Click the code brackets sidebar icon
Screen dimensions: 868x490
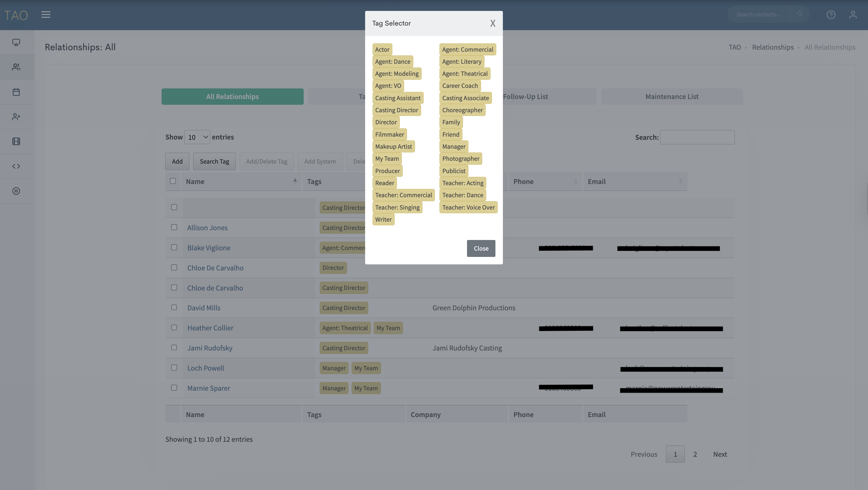pyautogui.click(x=16, y=166)
